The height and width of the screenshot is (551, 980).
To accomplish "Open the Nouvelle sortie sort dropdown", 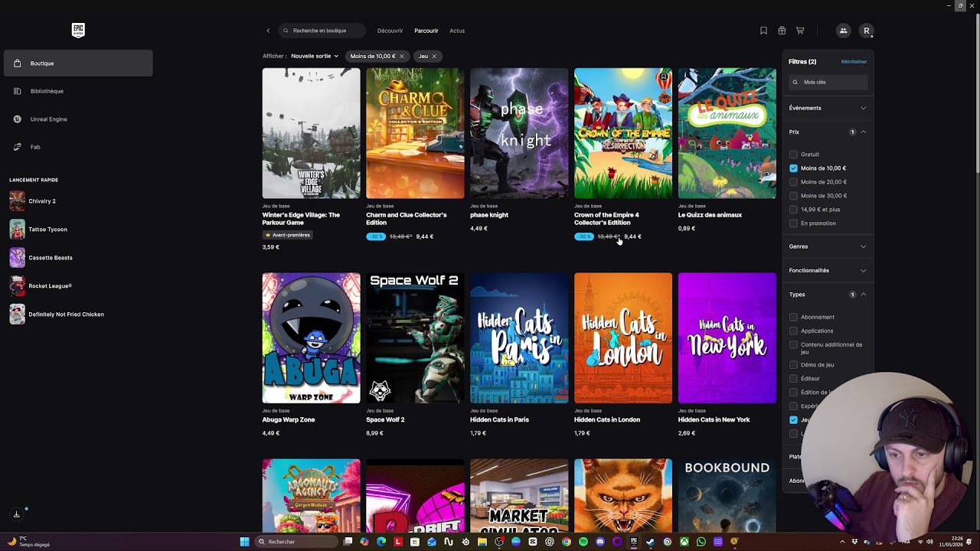I will tap(315, 56).
